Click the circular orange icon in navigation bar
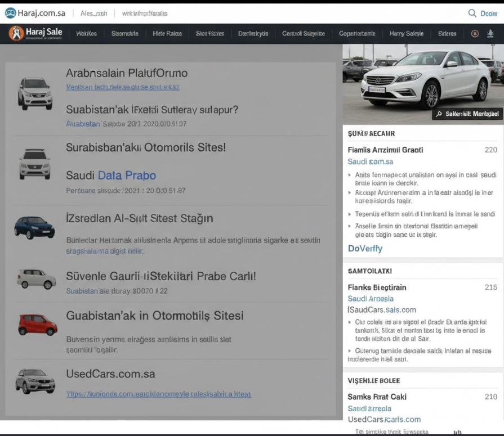Image resolution: width=504 pixels, height=436 pixels. [x=475, y=34]
